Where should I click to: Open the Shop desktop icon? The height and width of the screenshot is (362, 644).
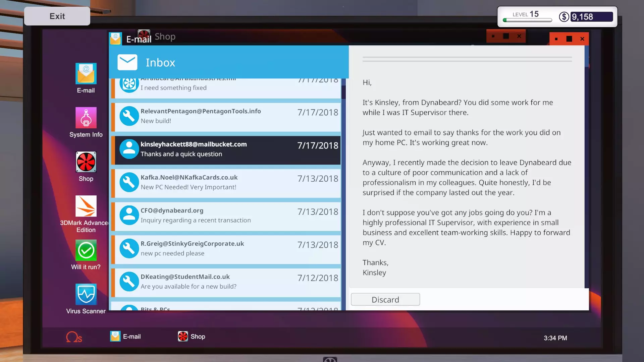point(86,162)
